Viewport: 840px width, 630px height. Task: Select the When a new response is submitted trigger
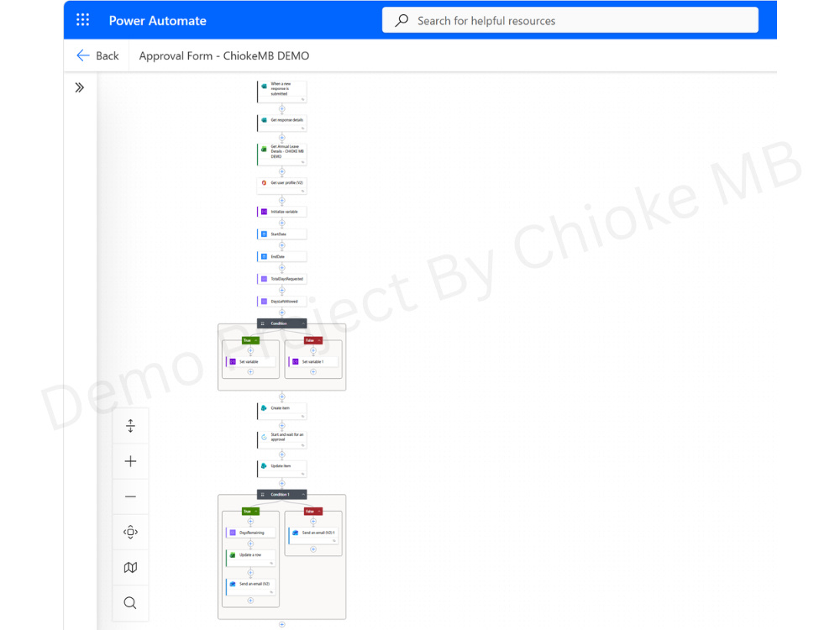click(x=281, y=91)
